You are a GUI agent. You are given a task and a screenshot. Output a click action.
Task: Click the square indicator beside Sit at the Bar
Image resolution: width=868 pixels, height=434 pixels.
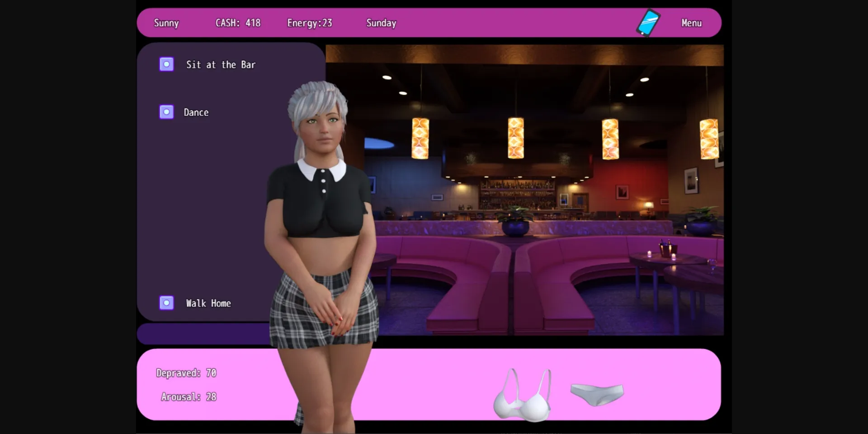(x=166, y=64)
